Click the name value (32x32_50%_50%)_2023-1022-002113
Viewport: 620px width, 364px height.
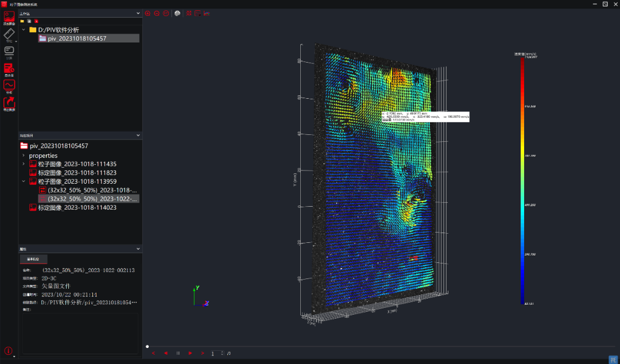coord(88,270)
